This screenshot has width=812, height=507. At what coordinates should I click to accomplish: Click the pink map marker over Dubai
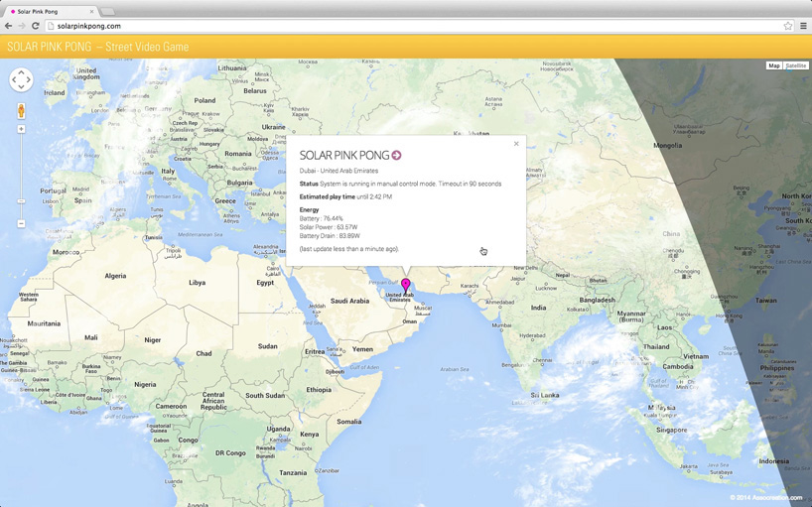405,285
